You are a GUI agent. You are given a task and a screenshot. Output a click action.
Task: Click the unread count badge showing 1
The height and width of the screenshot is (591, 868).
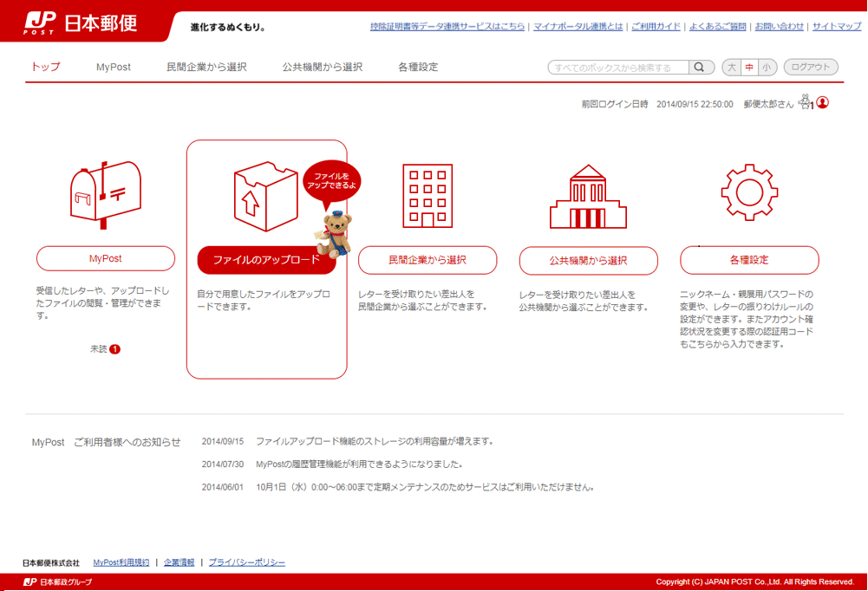[114, 349]
